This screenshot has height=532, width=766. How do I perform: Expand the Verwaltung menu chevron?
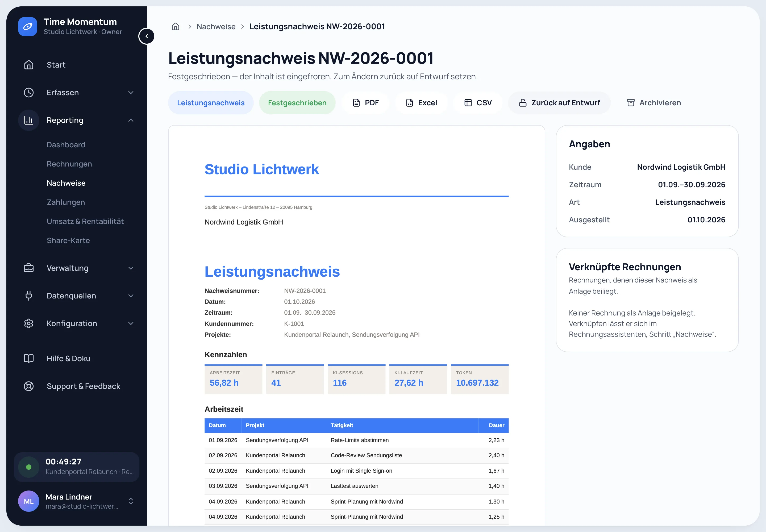click(x=131, y=268)
